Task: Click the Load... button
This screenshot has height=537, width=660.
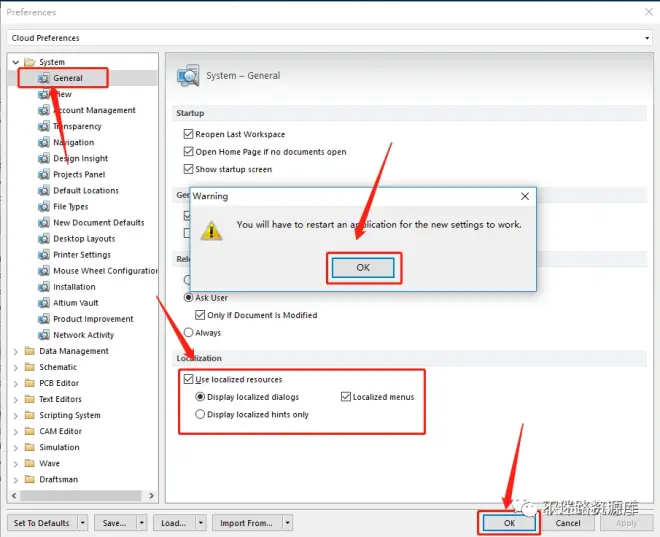Action: (x=174, y=523)
